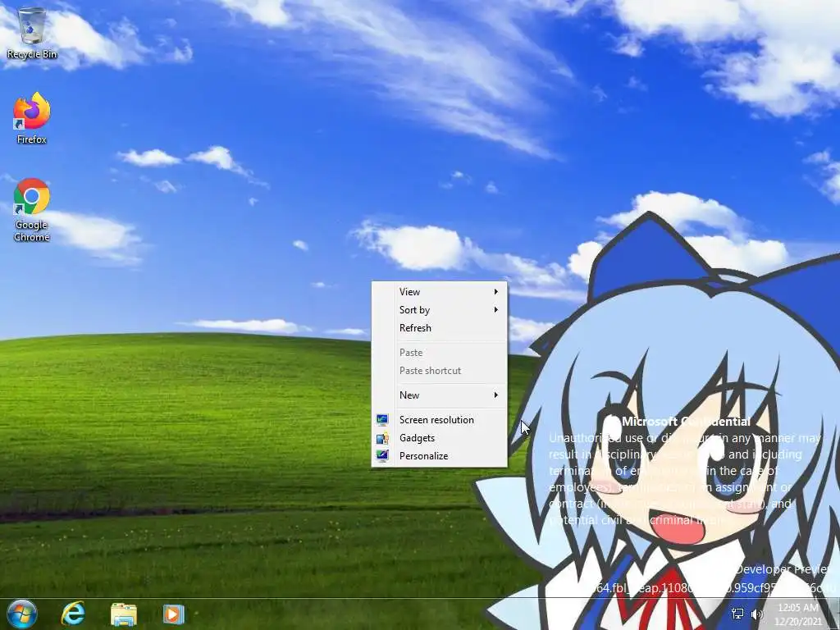Click the Screen resolution monitor icon
The image size is (840, 630).
coord(382,420)
